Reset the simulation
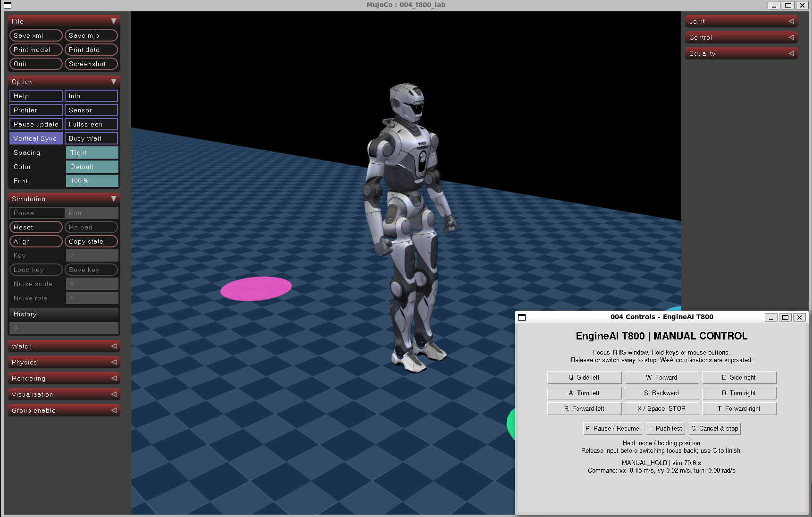The width and height of the screenshot is (812, 517). 36,227
